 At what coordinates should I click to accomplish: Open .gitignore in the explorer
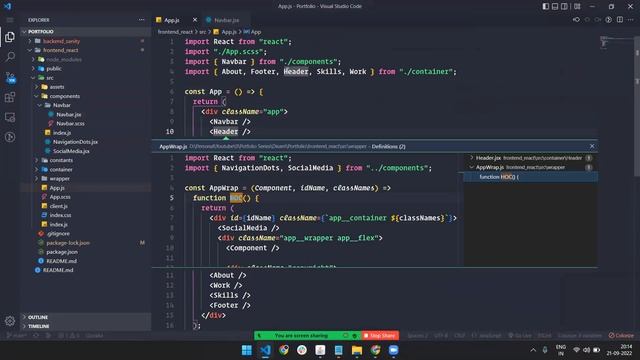pyautogui.click(x=58, y=234)
